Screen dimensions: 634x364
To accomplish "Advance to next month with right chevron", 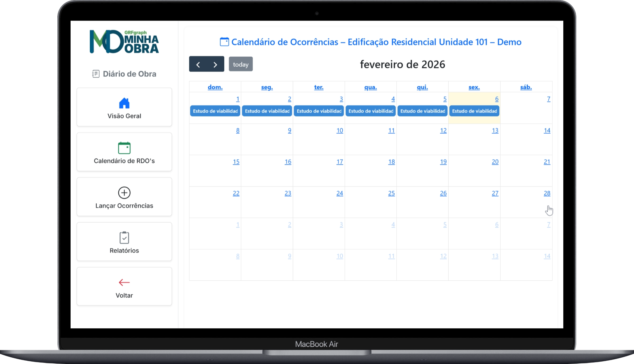I will pyautogui.click(x=215, y=64).
